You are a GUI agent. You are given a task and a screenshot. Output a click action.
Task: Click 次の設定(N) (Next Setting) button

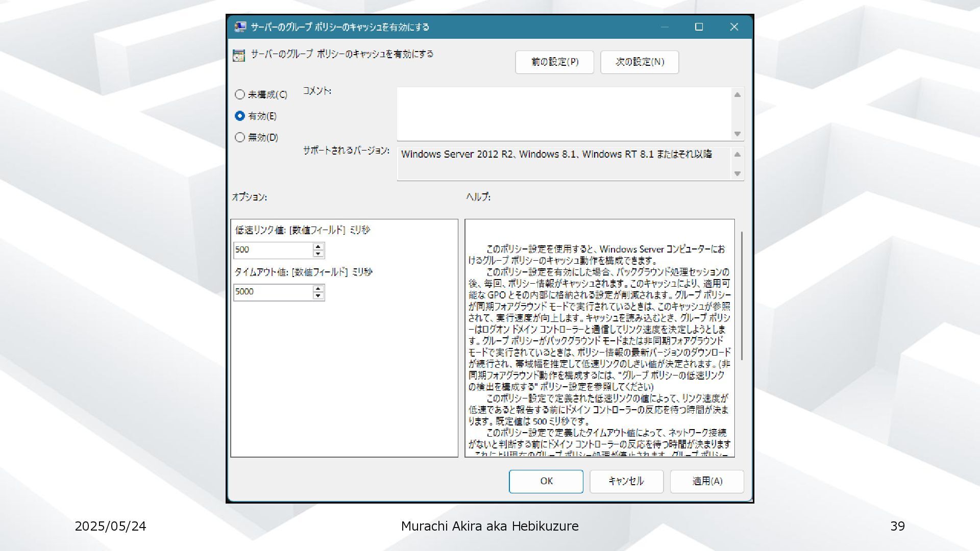640,62
